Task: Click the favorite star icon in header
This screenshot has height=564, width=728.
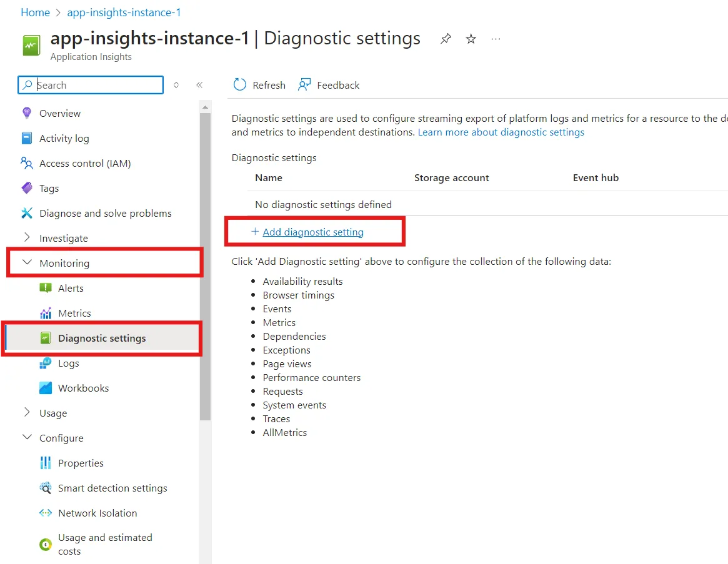Action: pyautogui.click(x=471, y=39)
